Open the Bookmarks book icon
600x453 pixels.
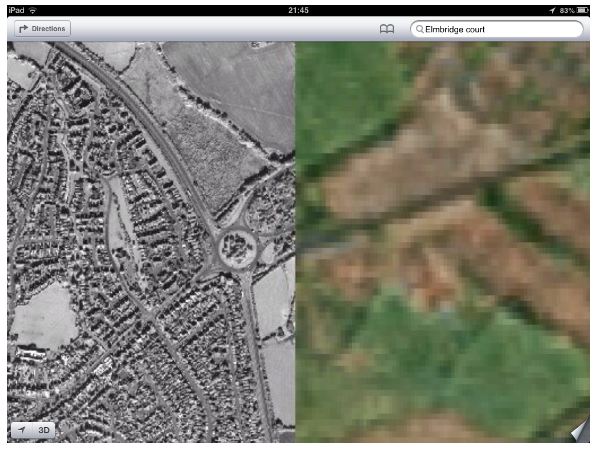(386, 29)
